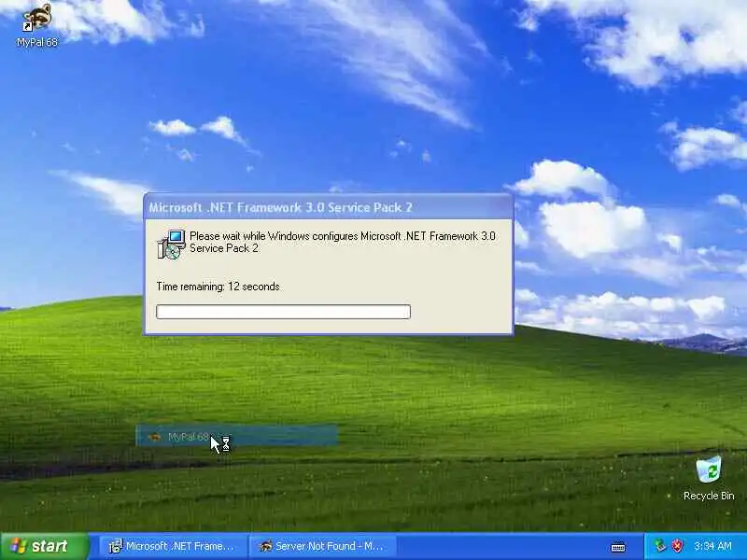Open the MyPal 68 desktop shortcut
747x560 pixels.
(37, 25)
